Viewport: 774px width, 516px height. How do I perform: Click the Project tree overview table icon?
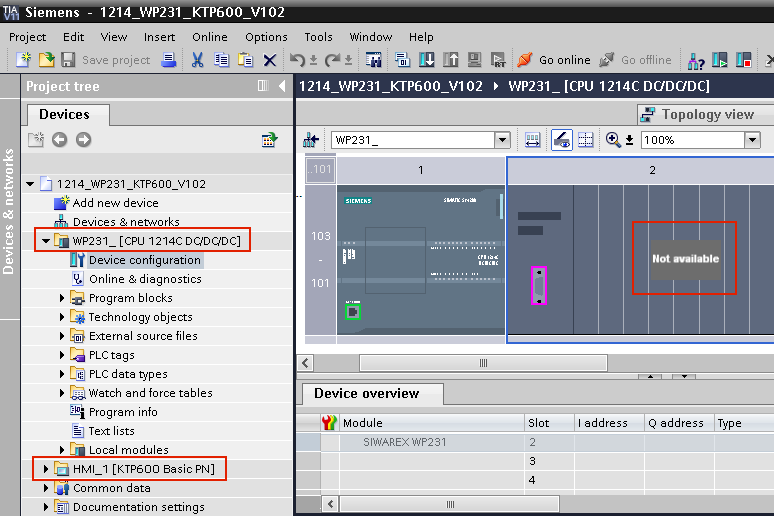[x=270, y=140]
